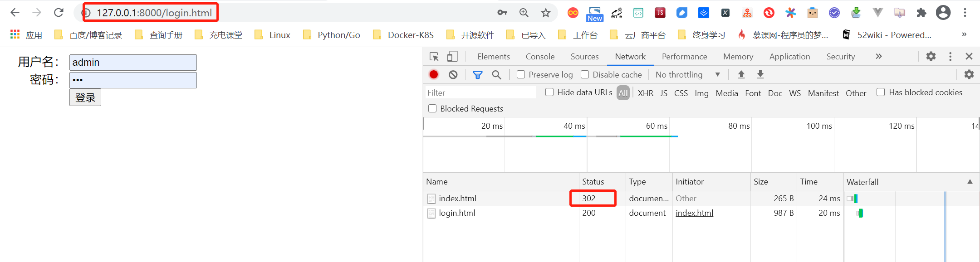This screenshot has height=262, width=980.
Task: Export HAR file with download arrow
Action: click(x=760, y=74)
